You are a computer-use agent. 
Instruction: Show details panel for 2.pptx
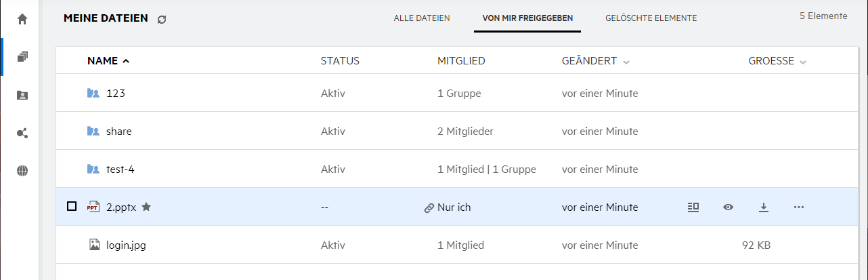click(693, 207)
